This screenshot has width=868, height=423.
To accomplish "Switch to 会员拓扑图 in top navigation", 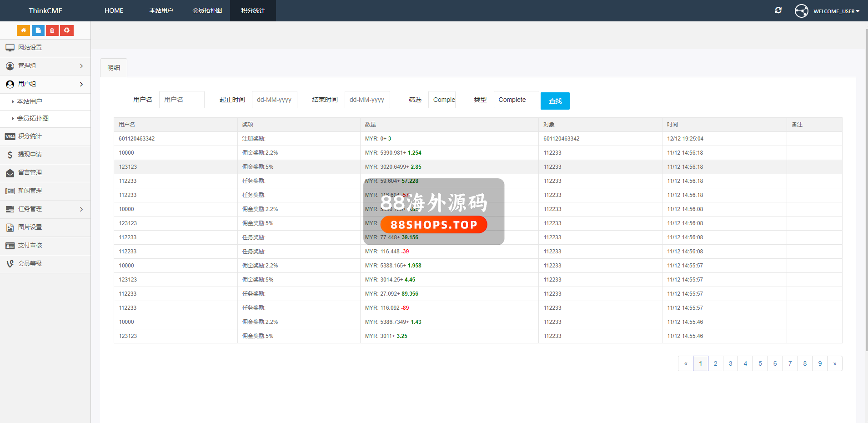I will point(207,10).
